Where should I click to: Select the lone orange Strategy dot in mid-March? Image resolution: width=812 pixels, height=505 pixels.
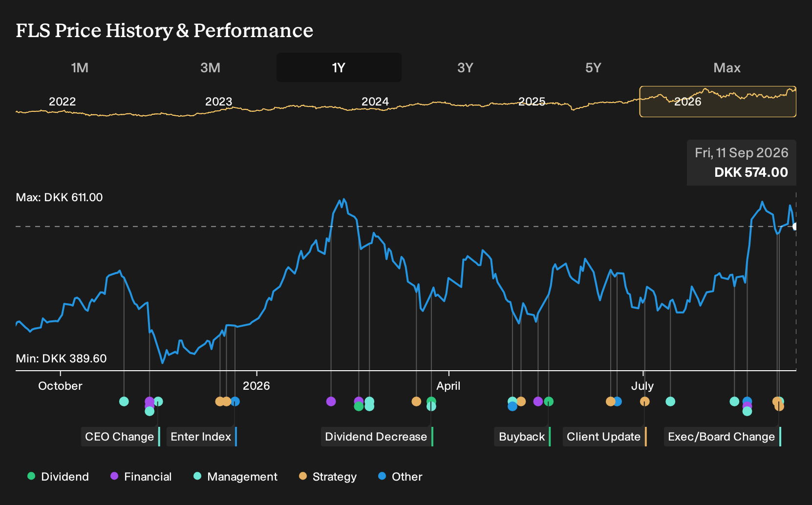tap(416, 401)
